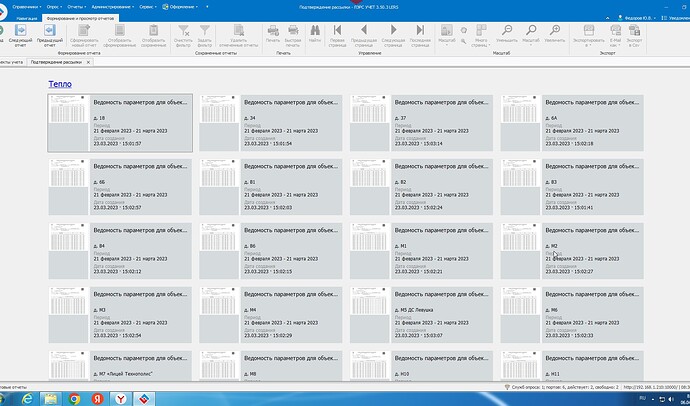Select the report card for д. М6
The height and width of the screenshot is (406, 690).
pyautogui.click(x=572, y=315)
